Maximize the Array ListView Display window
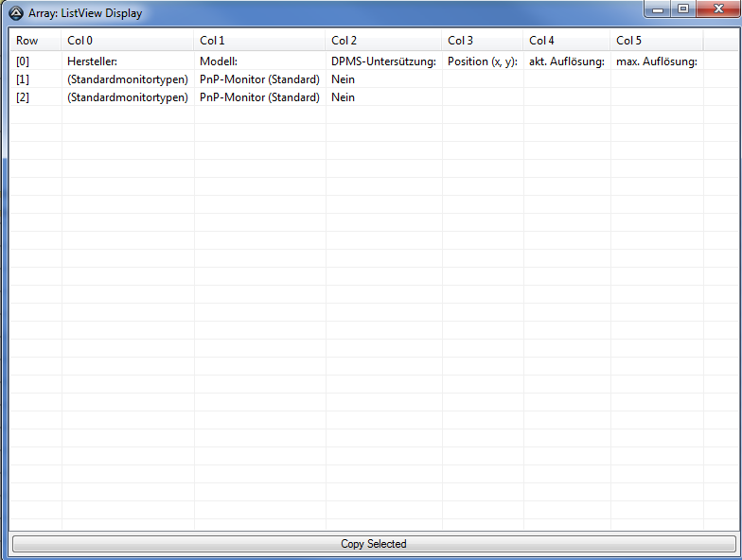The width and height of the screenshot is (742, 560). point(683,9)
